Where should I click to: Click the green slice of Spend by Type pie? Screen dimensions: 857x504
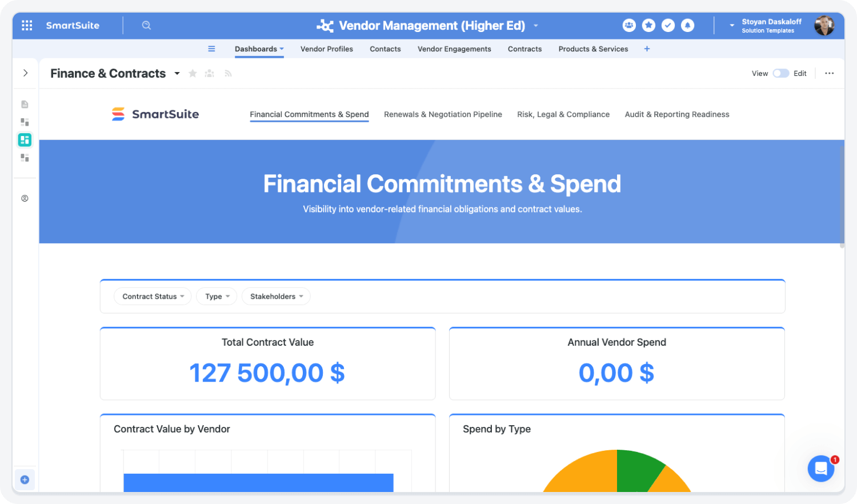(x=637, y=470)
